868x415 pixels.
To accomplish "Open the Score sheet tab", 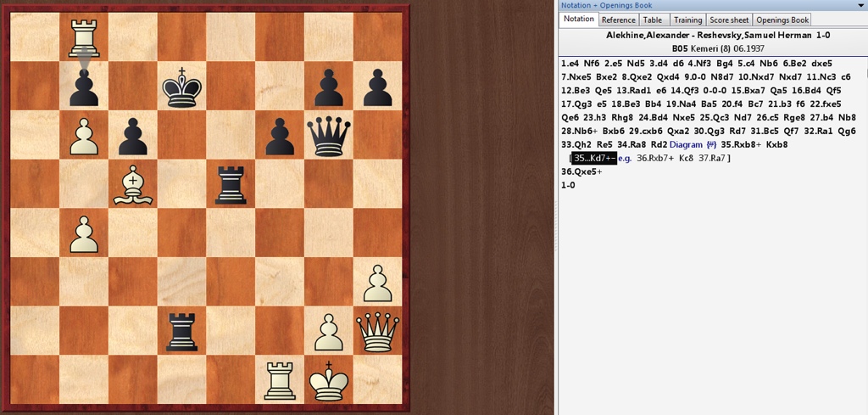I will (x=729, y=20).
